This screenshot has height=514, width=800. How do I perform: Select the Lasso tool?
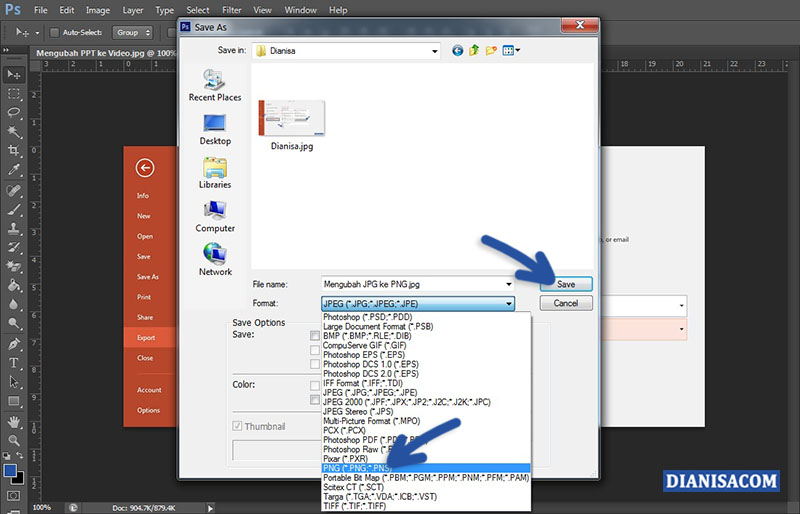click(x=14, y=113)
